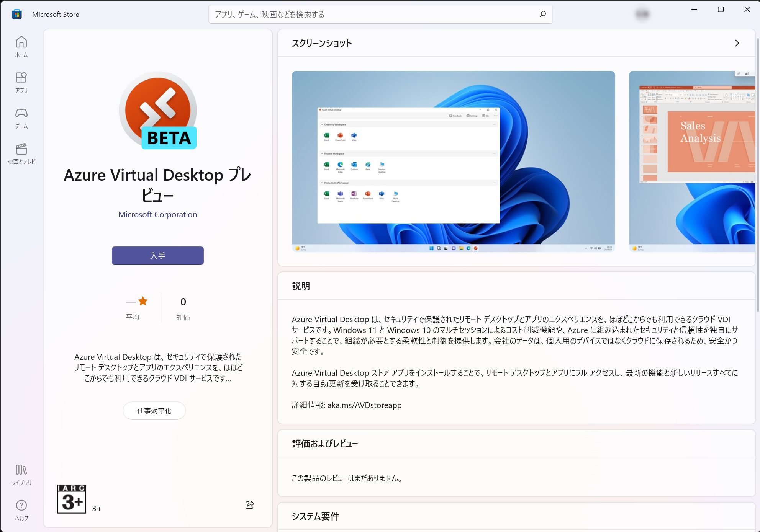Open ライブラリ from the sidebar
760x532 pixels.
tap(22, 475)
